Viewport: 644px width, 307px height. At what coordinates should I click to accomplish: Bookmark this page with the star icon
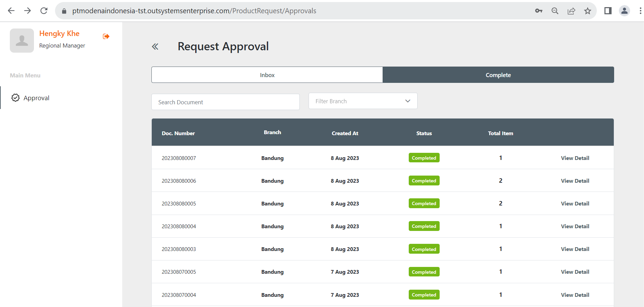[588, 11]
